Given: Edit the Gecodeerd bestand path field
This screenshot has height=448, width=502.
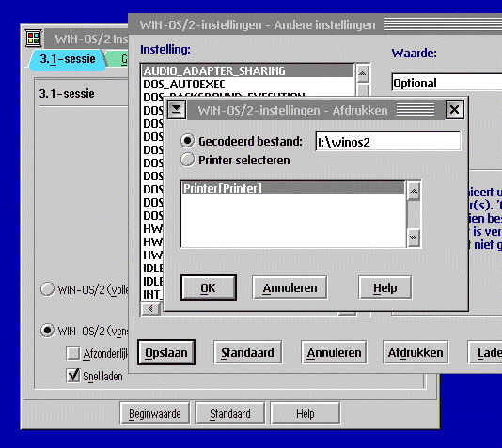Looking at the screenshot, I should (388, 141).
